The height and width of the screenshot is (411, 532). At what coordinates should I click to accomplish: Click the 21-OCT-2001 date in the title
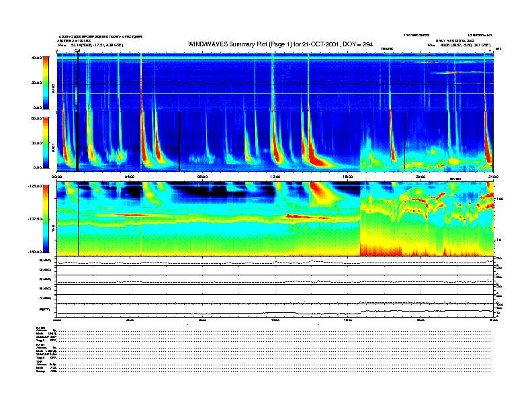point(319,44)
